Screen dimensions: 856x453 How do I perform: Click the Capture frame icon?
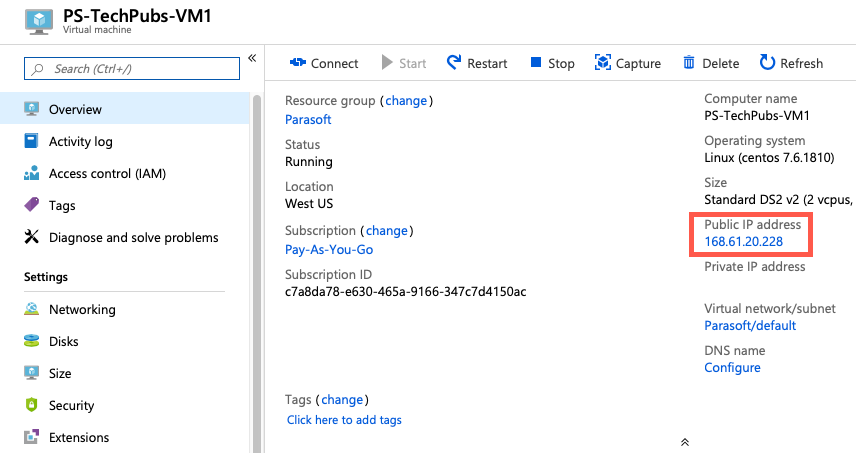[603, 62]
